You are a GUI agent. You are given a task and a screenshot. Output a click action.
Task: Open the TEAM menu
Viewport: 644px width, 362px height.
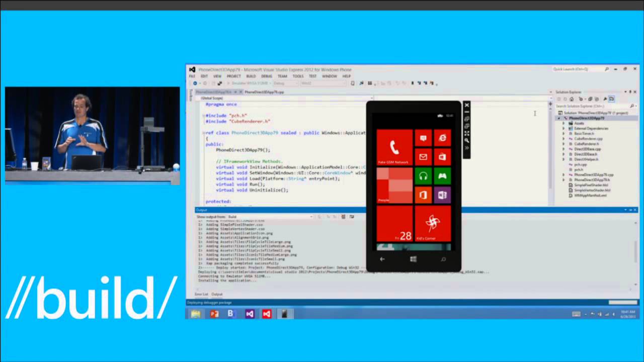pos(282,76)
